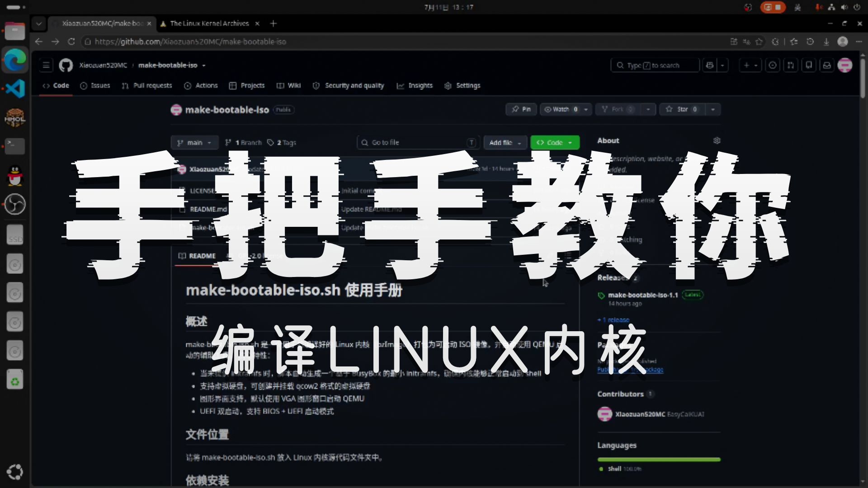Open the Insights tab
Image resolution: width=868 pixels, height=488 pixels.
click(x=415, y=85)
